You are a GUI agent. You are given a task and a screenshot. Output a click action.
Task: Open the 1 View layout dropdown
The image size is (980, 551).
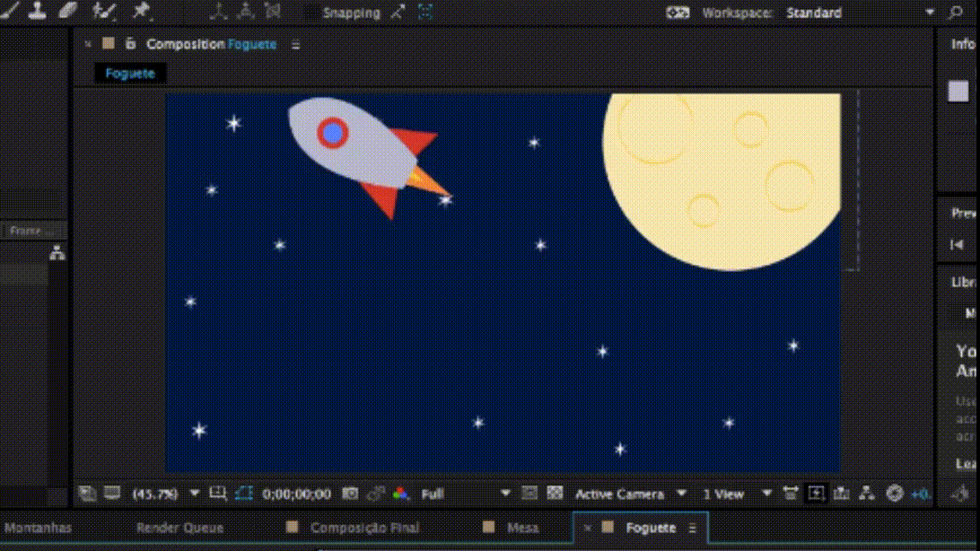(736, 494)
